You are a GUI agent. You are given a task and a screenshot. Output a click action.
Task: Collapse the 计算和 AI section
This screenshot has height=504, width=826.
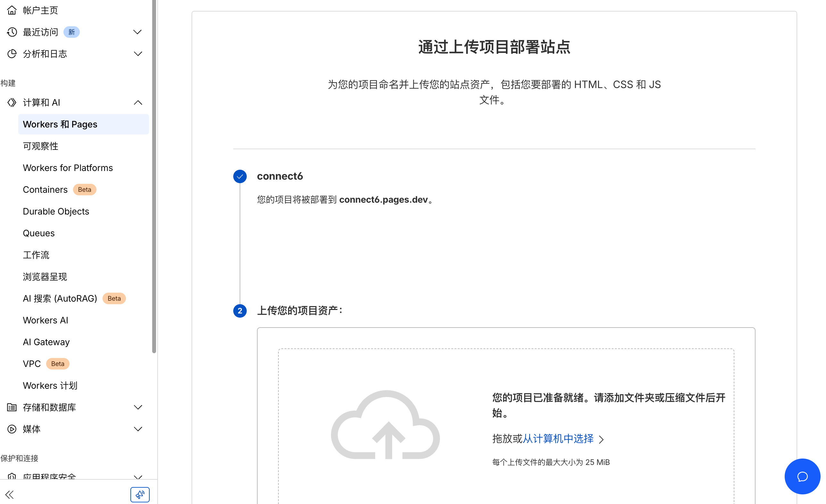tap(137, 102)
